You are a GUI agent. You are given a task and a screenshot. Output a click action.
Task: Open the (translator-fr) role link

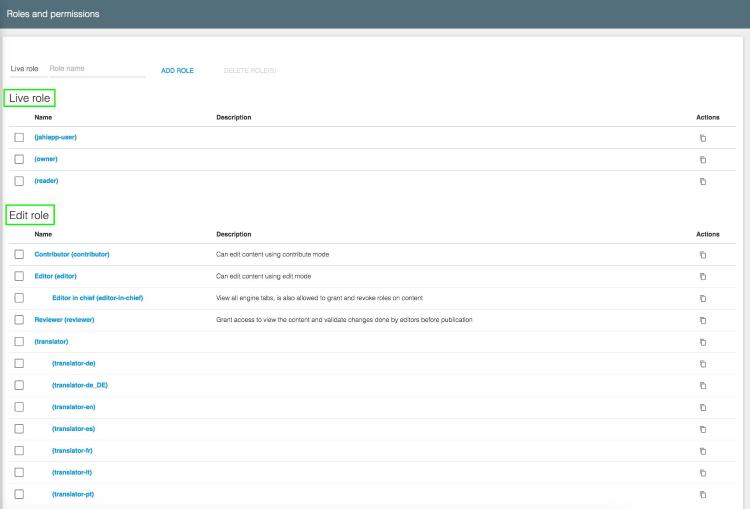pyautogui.click(x=72, y=451)
